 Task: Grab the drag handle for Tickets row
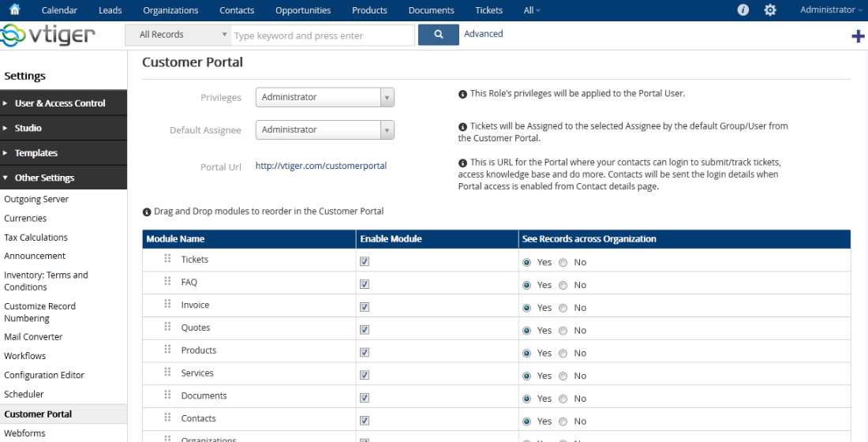(x=167, y=259)
